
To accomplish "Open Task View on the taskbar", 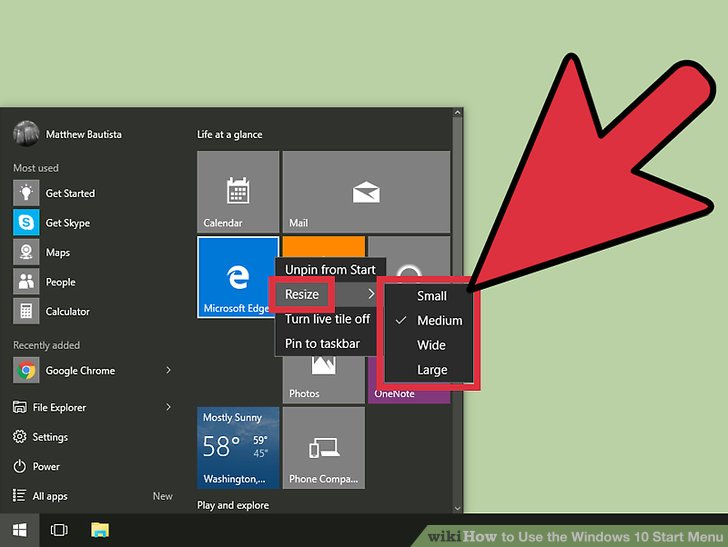I will 59,530.
